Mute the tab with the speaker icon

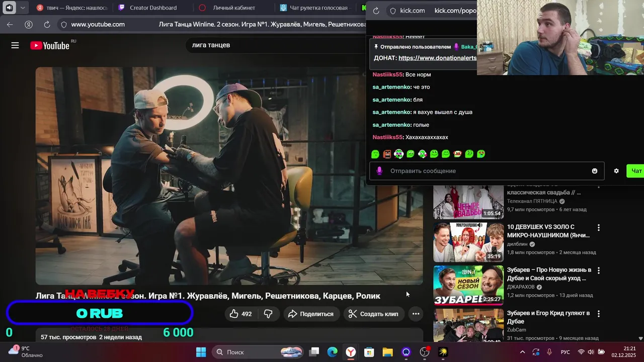(x=9, y=8)
